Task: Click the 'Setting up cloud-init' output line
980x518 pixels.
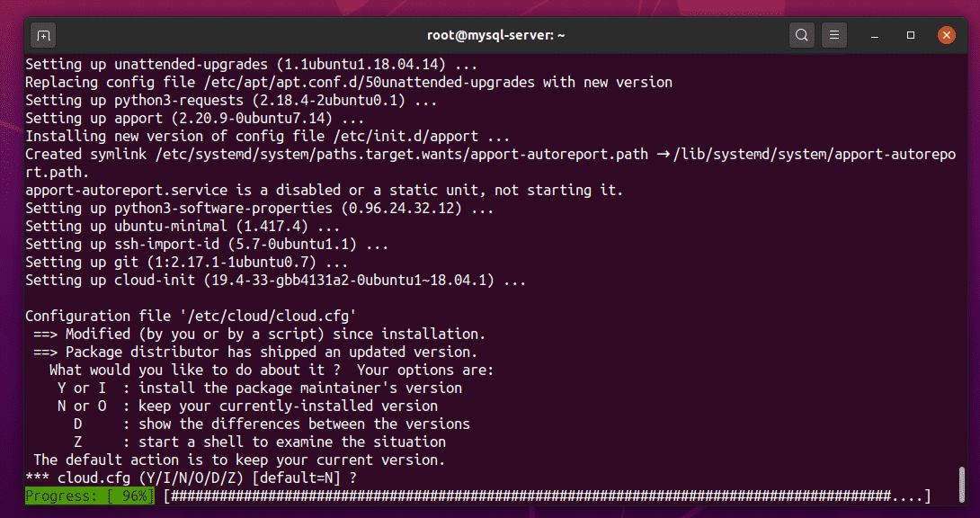Action: point(275,281)
